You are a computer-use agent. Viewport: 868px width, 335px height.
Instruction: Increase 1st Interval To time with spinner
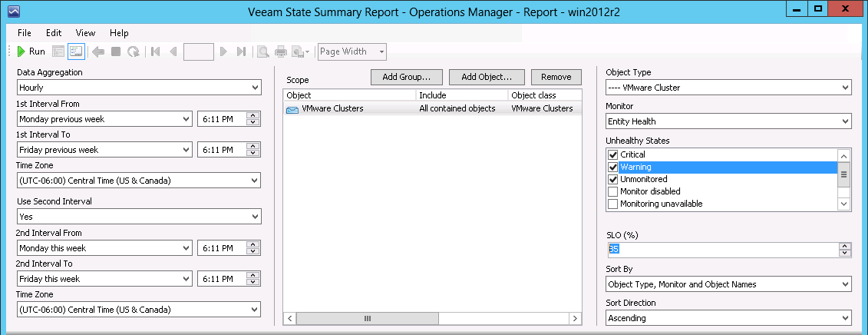pos(253,147)
